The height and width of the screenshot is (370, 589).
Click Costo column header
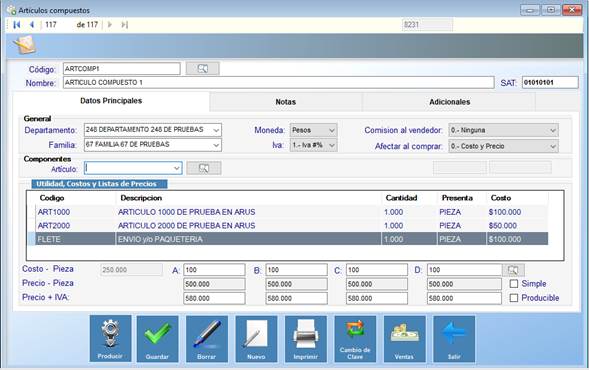coord(501,198)
